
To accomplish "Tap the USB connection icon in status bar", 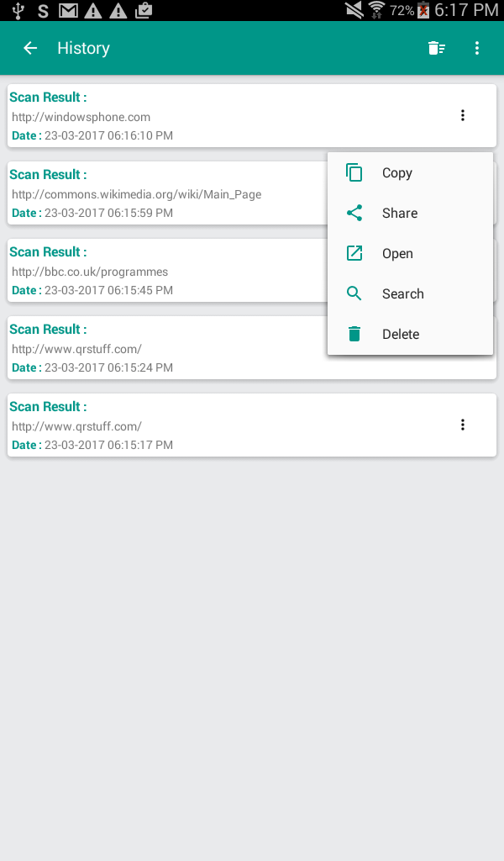I will pos(18,10).
